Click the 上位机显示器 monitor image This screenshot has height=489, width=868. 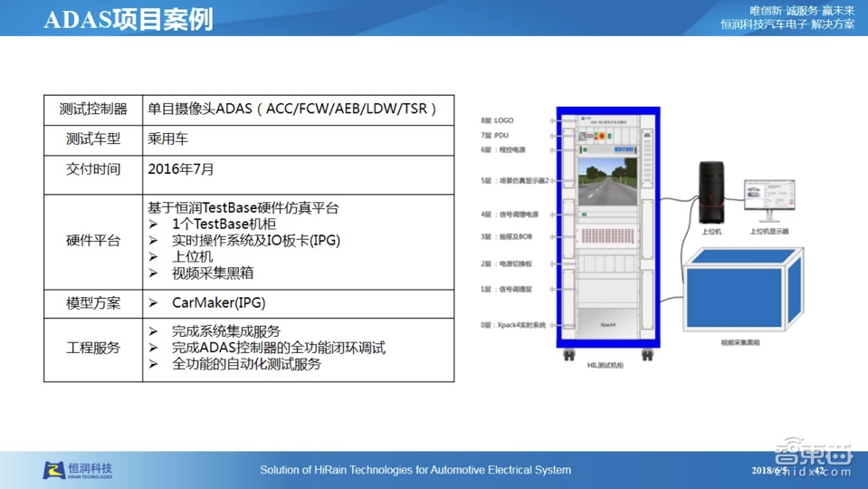pyautogui.click(x=769, y=200)
